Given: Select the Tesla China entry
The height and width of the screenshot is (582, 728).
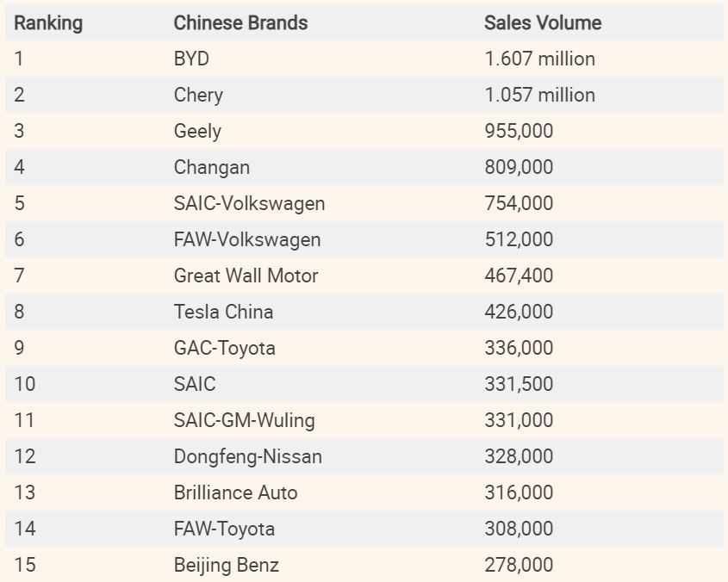Looking at the screenshot, I should [x=223, y=313].
